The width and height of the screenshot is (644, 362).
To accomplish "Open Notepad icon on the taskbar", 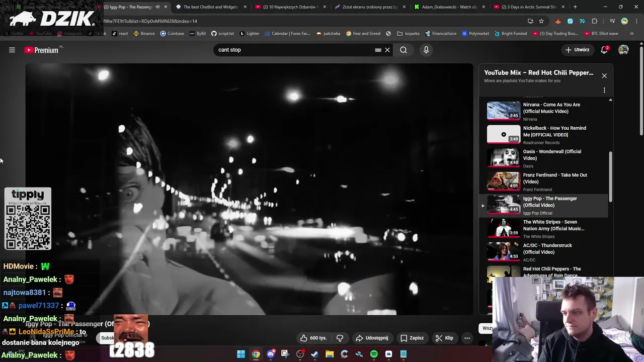I will (x=404, y=354).
